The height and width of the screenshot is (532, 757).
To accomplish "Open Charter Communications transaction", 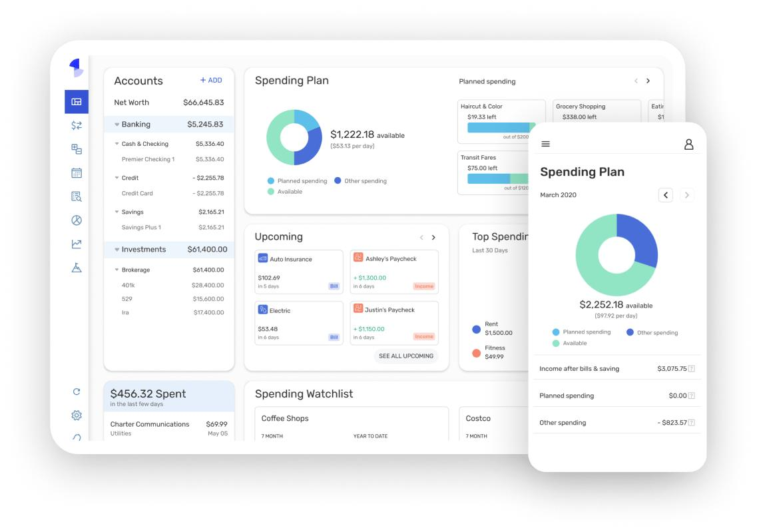I will pos(169,428).
